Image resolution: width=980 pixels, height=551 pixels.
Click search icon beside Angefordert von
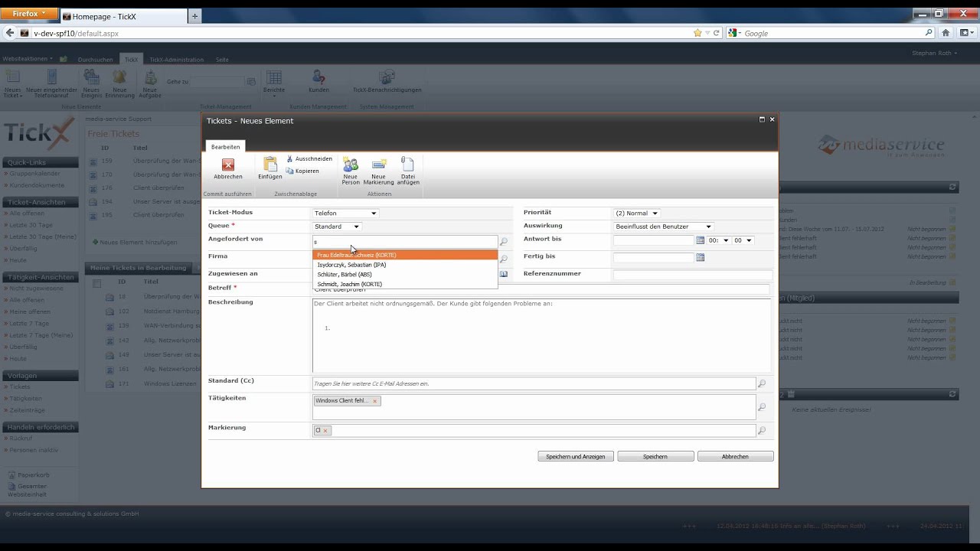(504, 242)
